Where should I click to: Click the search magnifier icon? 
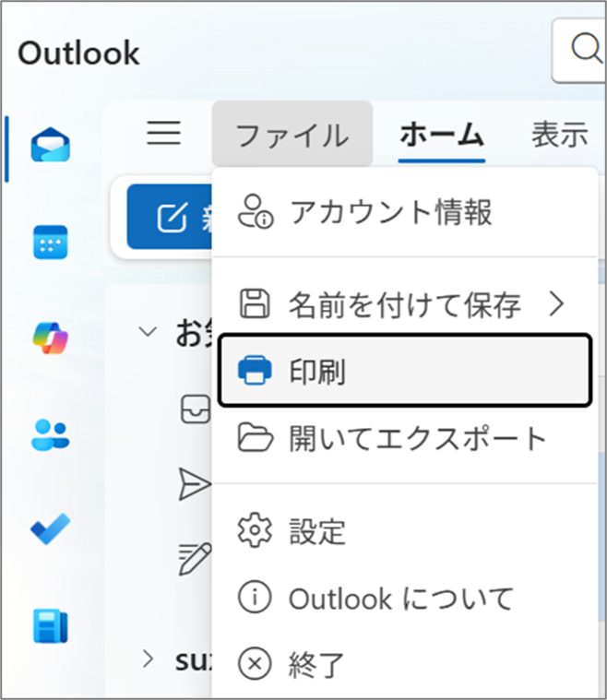tap(583, 49)
